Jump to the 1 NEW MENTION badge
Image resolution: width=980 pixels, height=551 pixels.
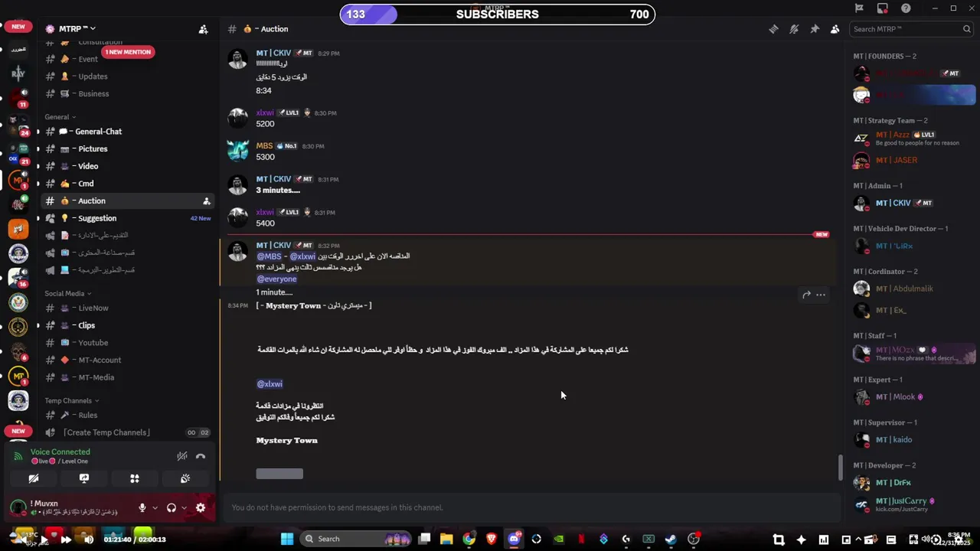(x=128, y=52)
